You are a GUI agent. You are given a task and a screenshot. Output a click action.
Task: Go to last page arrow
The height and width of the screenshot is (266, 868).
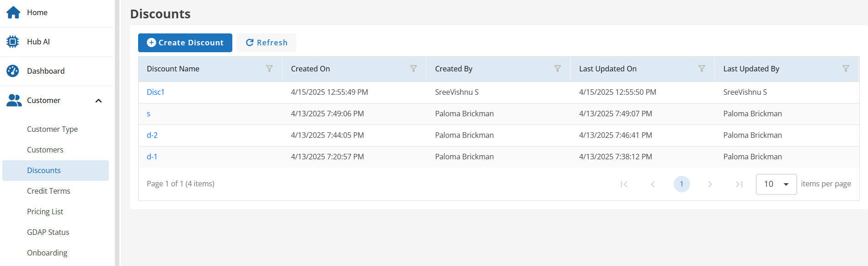[739, 184]
